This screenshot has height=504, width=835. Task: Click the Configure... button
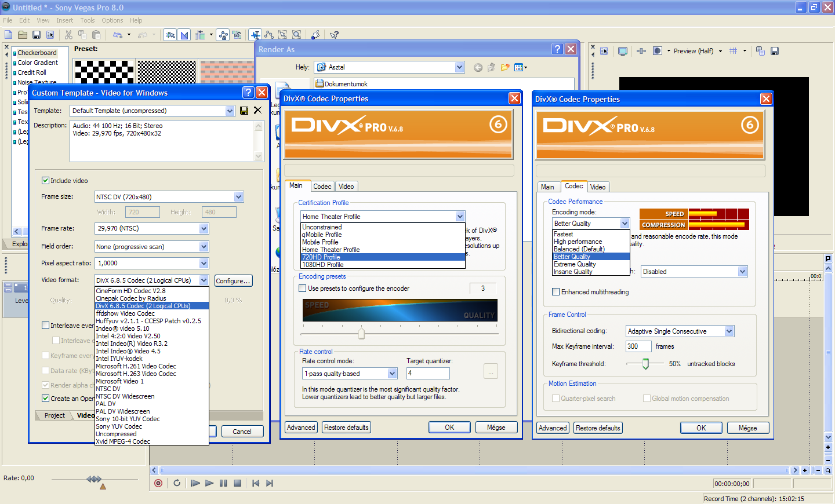point(233,281)
